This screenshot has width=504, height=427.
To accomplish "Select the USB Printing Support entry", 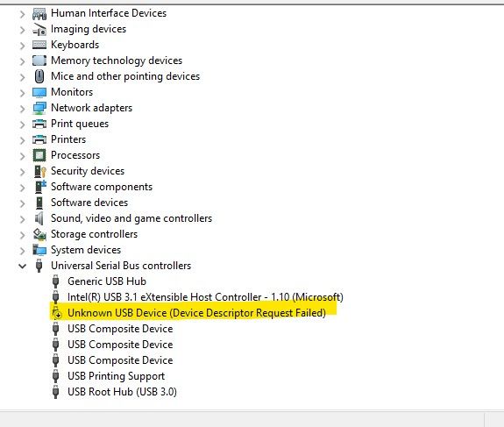I will [x=116, y=376].
